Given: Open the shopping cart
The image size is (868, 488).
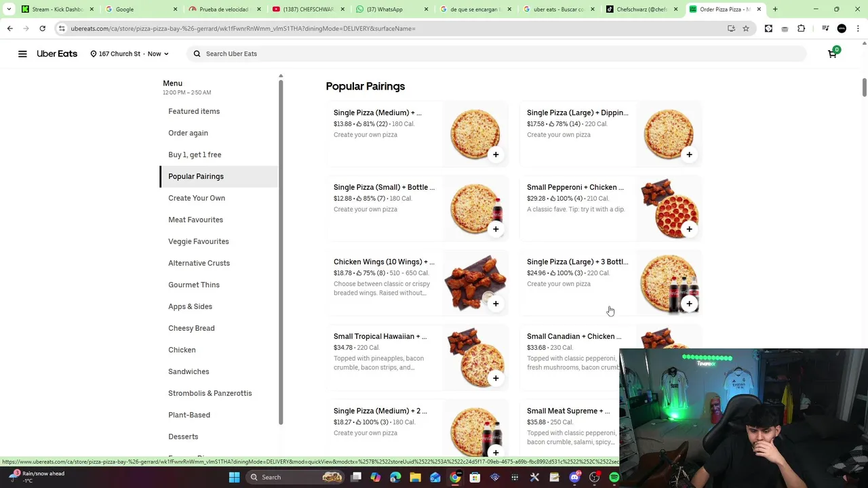Looking at the screenshot, I should [x=833, y=53].
